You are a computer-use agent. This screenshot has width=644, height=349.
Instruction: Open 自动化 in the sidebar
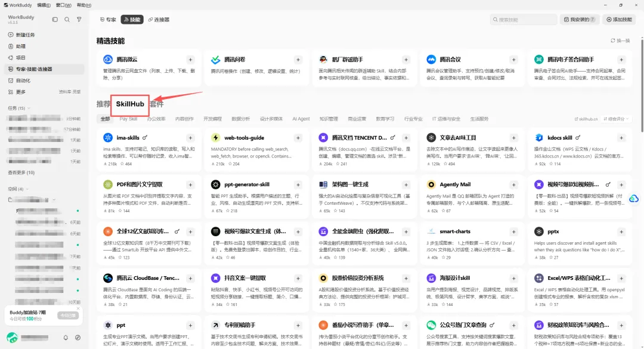tap(45, 81)
